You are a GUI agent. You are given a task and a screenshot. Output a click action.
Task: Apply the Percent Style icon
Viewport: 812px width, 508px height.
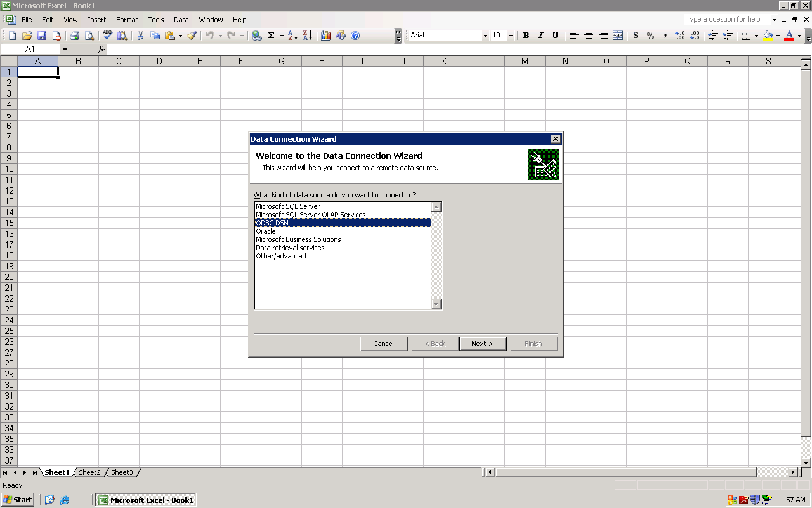pyautogui.click(x=650, y=36)
